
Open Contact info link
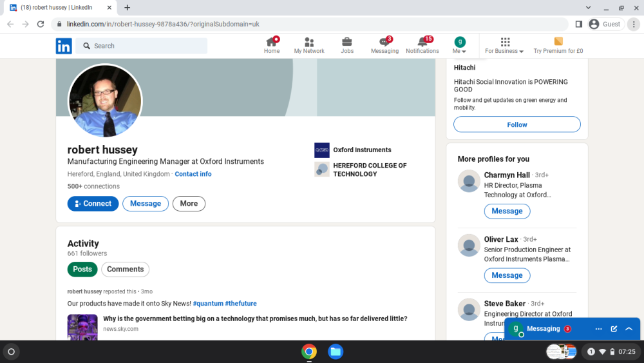(x=193, y=174)
